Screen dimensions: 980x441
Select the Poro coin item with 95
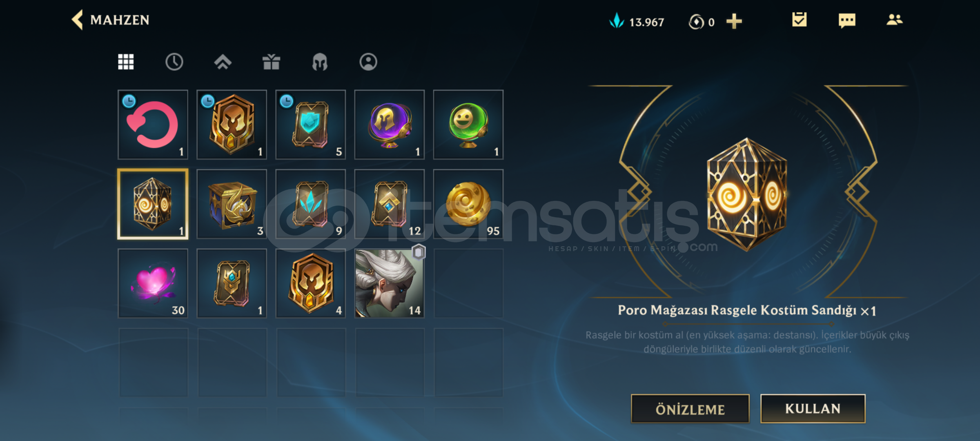468,204
